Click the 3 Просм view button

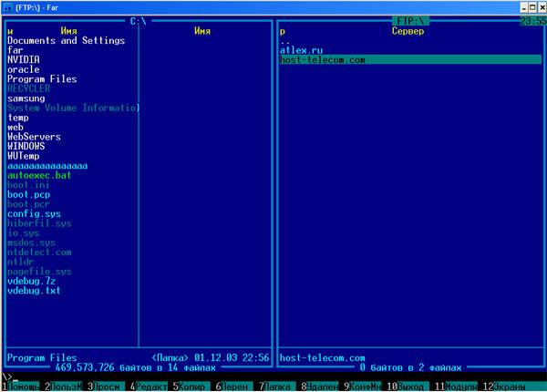pos(106,387)
